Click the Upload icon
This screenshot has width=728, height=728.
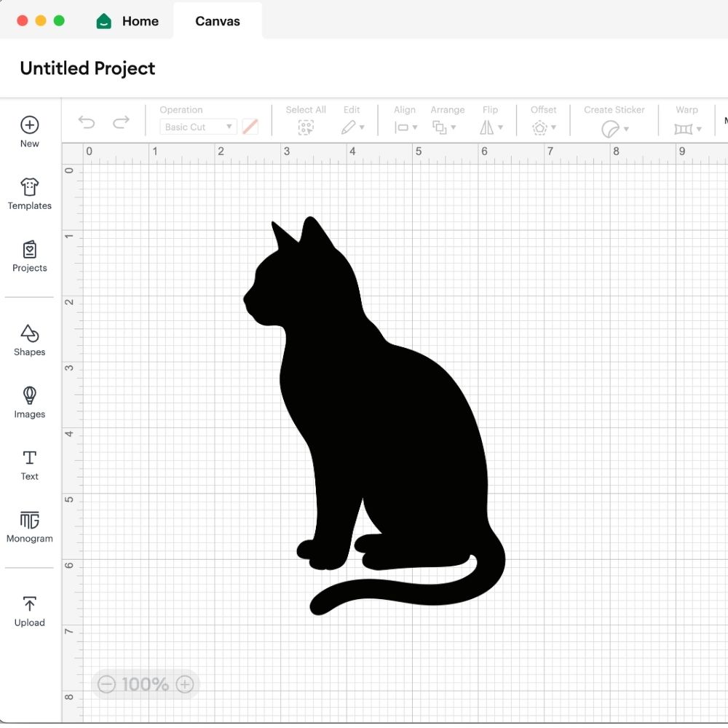pos(29,604)
